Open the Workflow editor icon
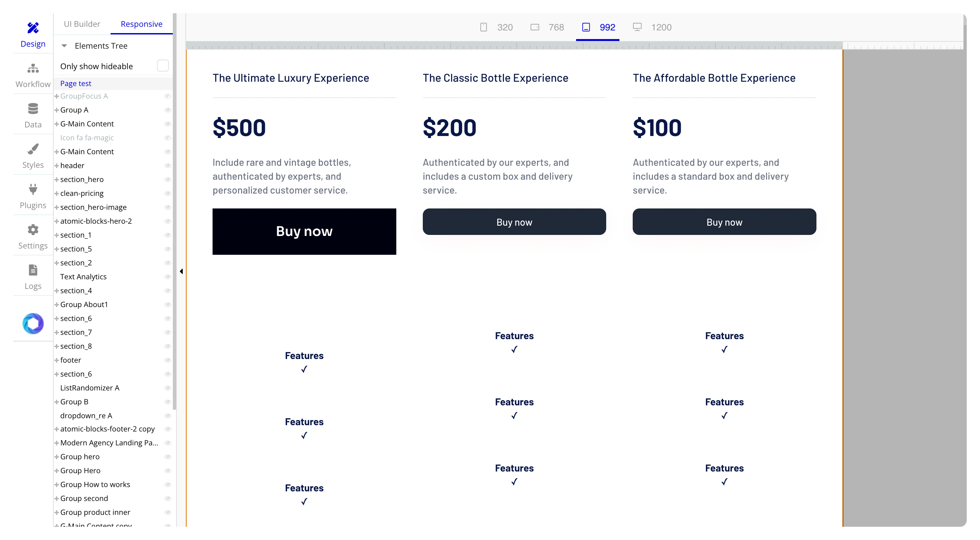 pos(33,68)
